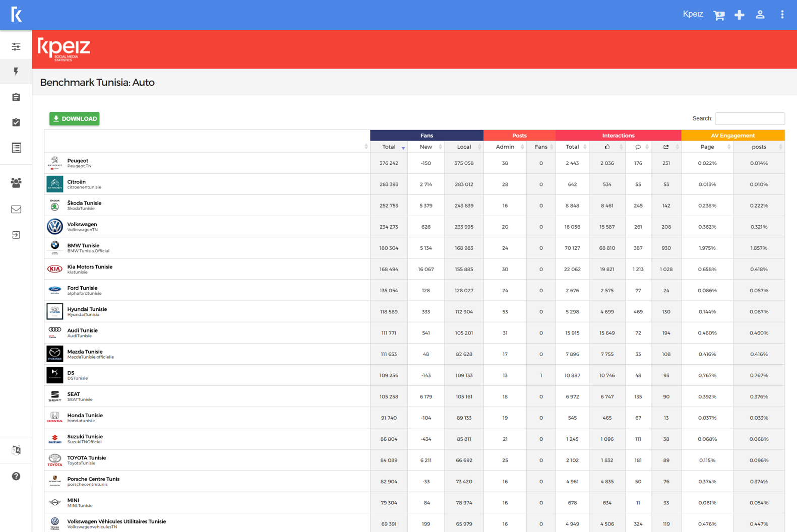Click the Mazda Tunisie logo
797x532 pixels.
pos(55,354)
